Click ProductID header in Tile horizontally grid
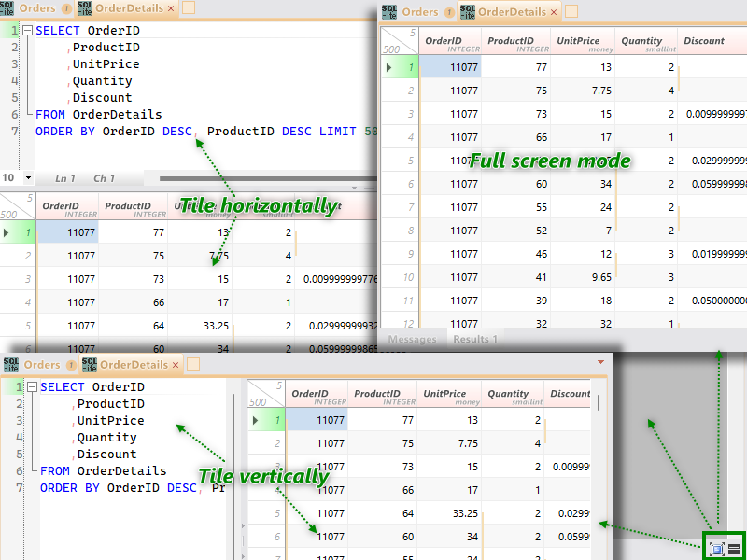The width and height of the screenshot is (747, 560). pos(133,206)
